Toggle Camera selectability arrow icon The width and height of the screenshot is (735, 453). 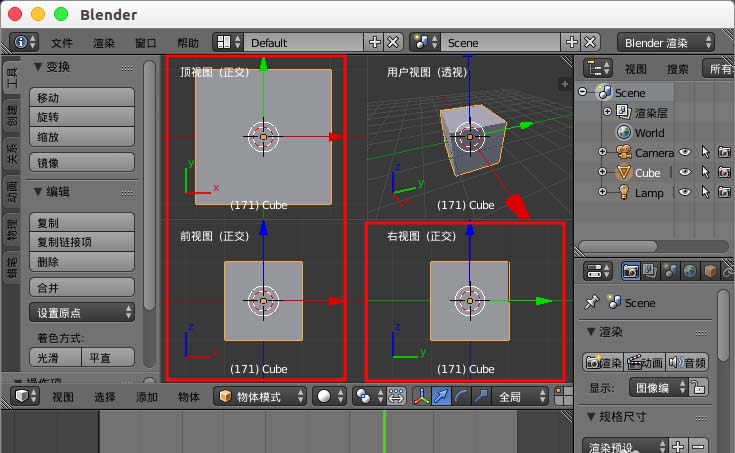click(x=705, y=152)
